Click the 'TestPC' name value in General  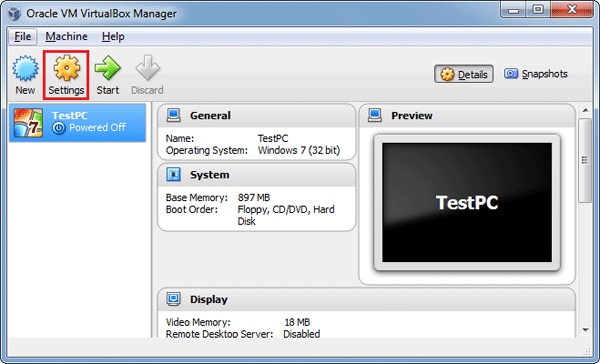(273, 138)
